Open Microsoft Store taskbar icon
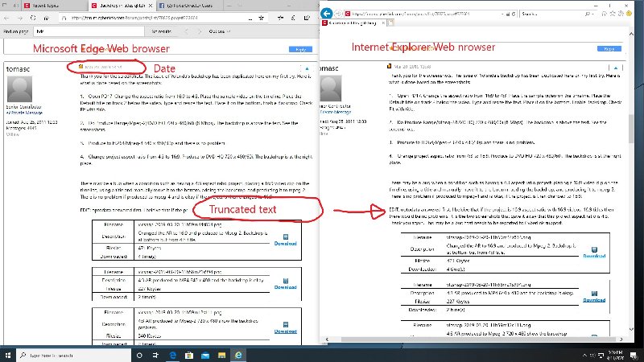This screenshot has height=362, width=644. point(189,355)
